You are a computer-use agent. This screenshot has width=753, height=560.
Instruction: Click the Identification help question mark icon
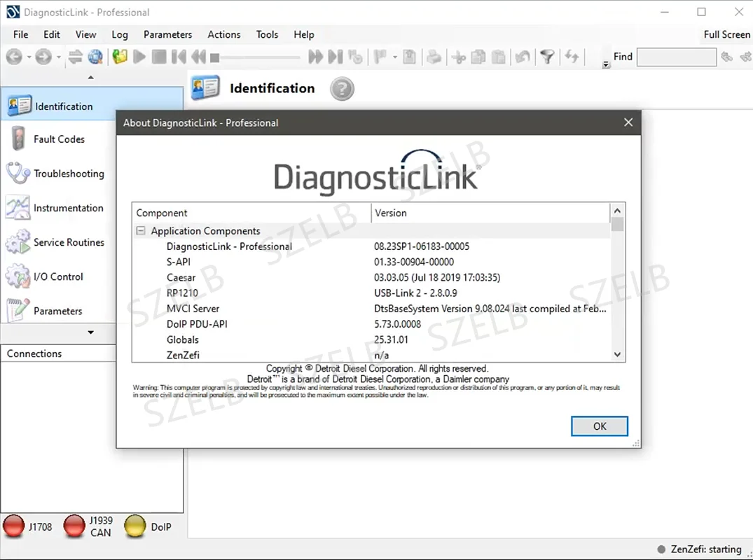[x=342, y=89]
